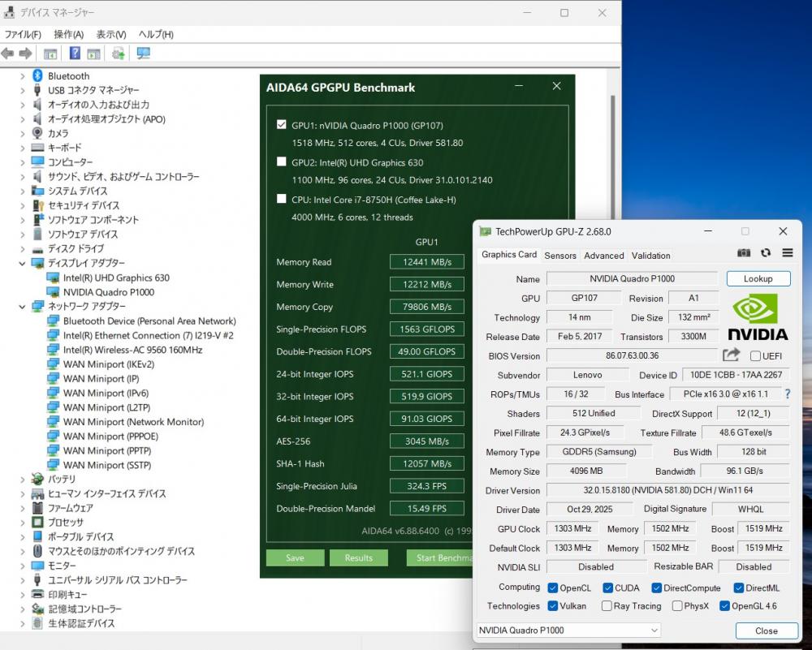Click the update driver toolbar icon

click(x=119, y=54)
